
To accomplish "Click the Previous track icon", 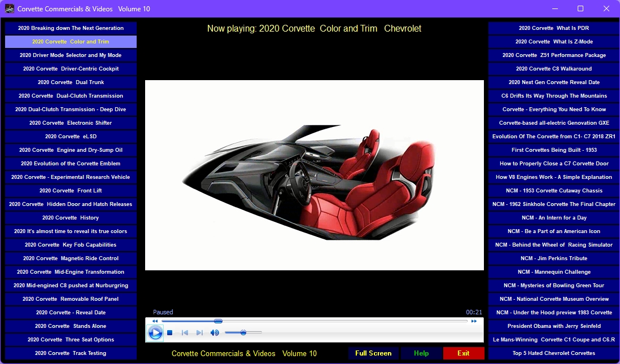I will [x=185, y=333].
